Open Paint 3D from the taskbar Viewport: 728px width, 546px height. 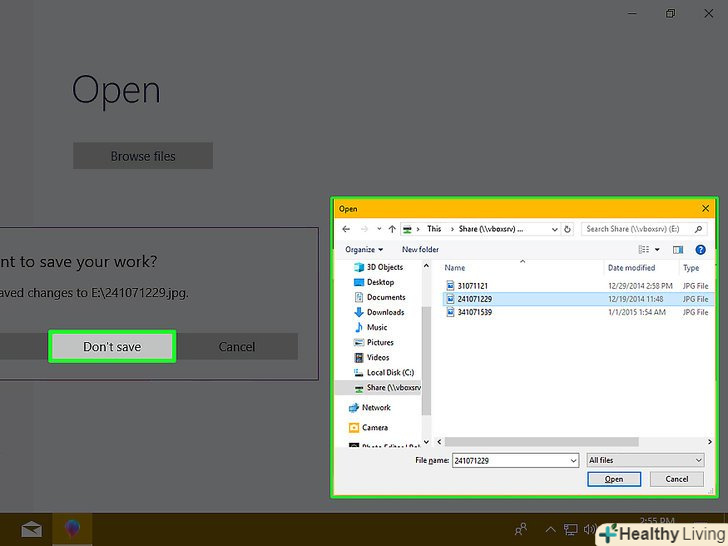tap(72, 529)
